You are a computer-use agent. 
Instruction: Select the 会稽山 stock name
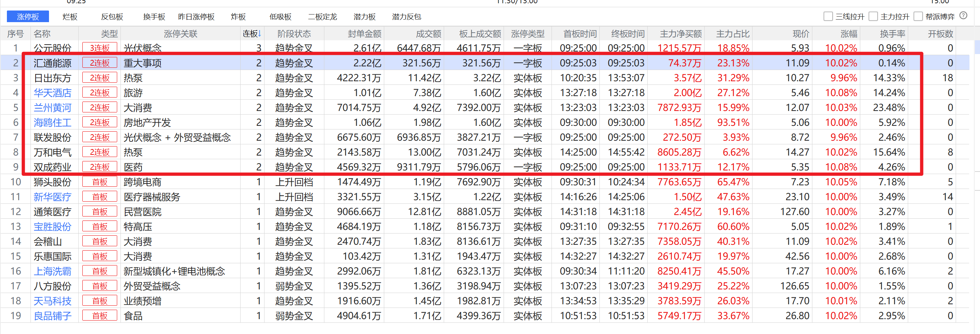48,242
